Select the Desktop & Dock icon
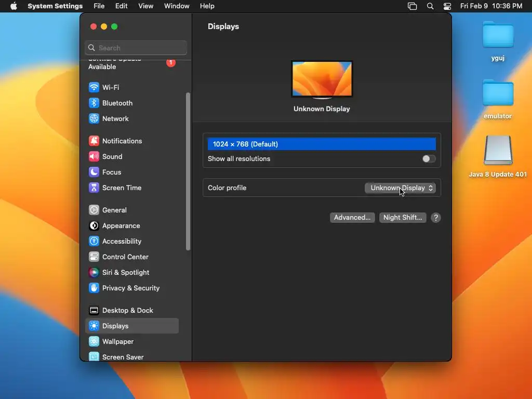Image resolution: width=532 pixels, height=399 pixels. click(x=94, y=311)
